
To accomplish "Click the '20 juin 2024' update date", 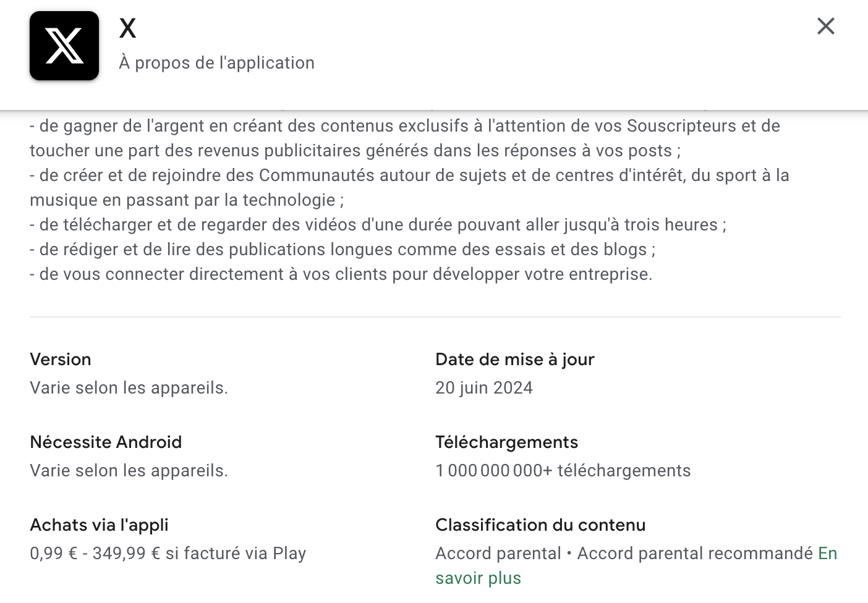I will tap(484, 388).
